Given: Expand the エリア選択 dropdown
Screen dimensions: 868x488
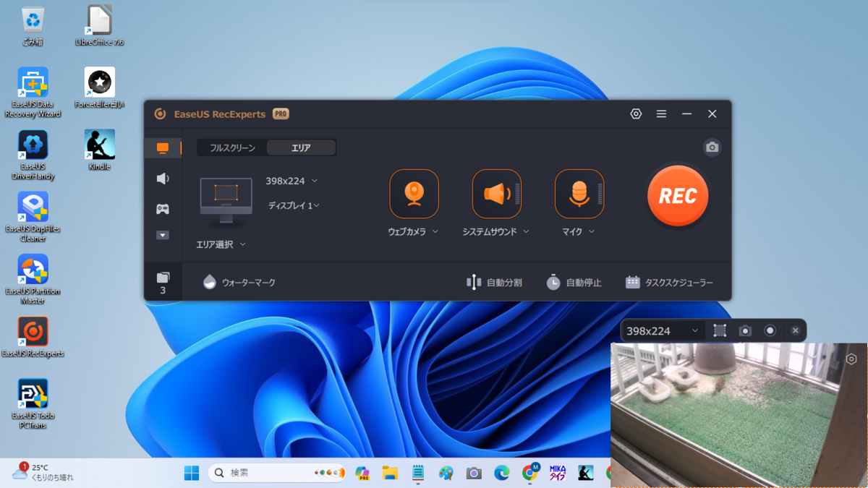Looking at the screenshot, I should click(221, 244).
